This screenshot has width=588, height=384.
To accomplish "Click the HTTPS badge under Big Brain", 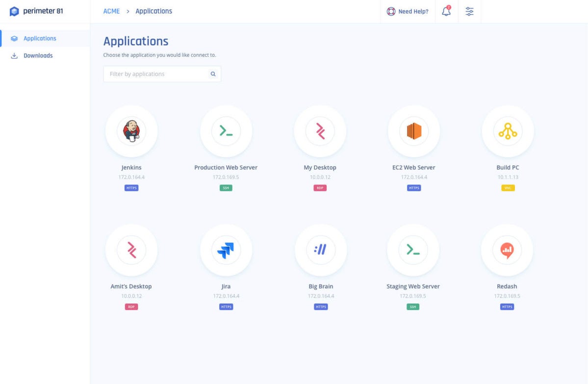I will 321,307.
